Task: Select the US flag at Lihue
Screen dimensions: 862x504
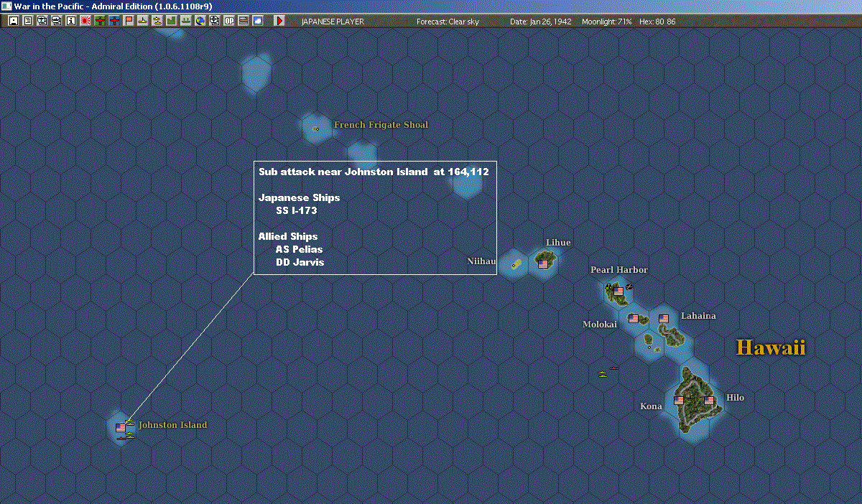Action: pos(543,264)
